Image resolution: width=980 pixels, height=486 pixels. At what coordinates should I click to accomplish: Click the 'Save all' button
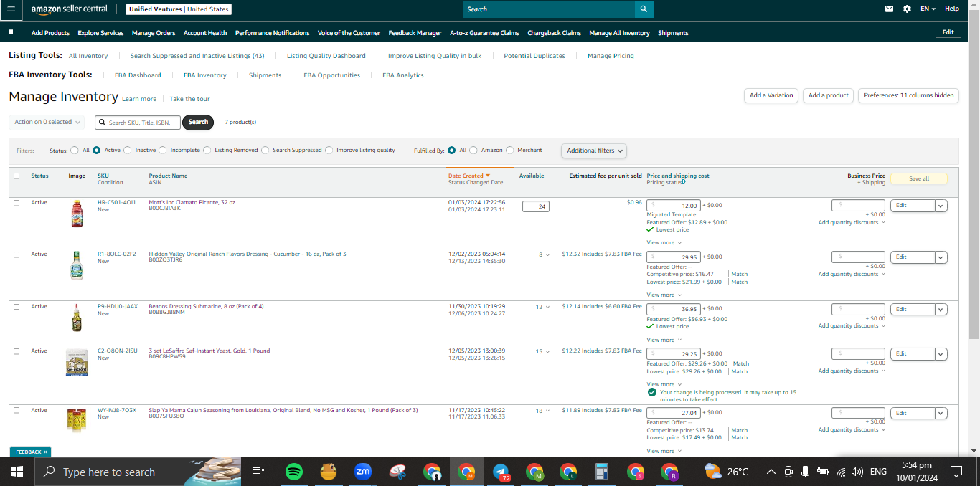919,179
